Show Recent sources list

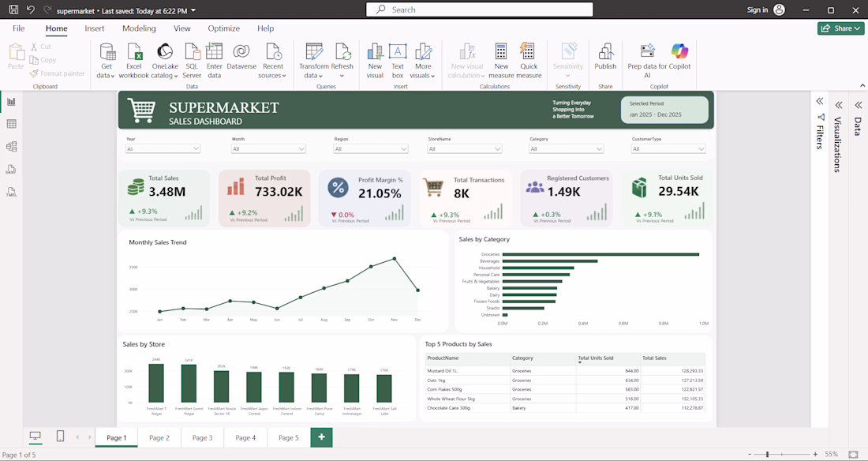click(273, 61)
